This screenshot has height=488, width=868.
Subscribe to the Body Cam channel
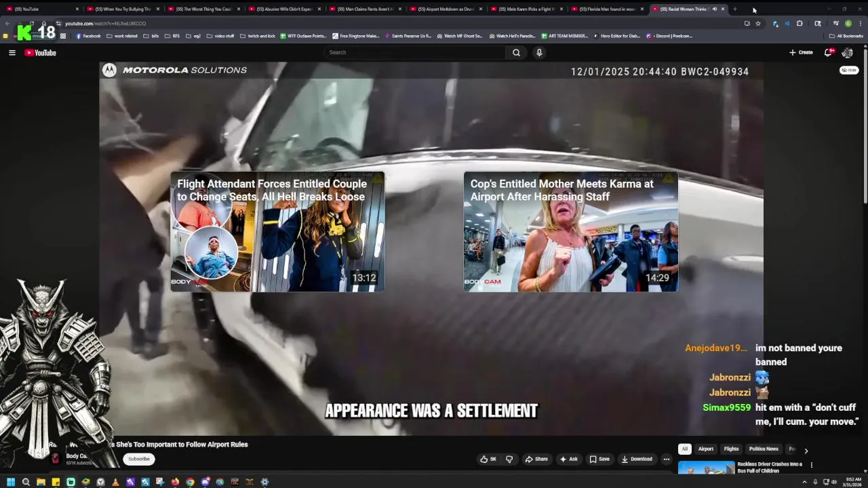click(x=139, y=459)
